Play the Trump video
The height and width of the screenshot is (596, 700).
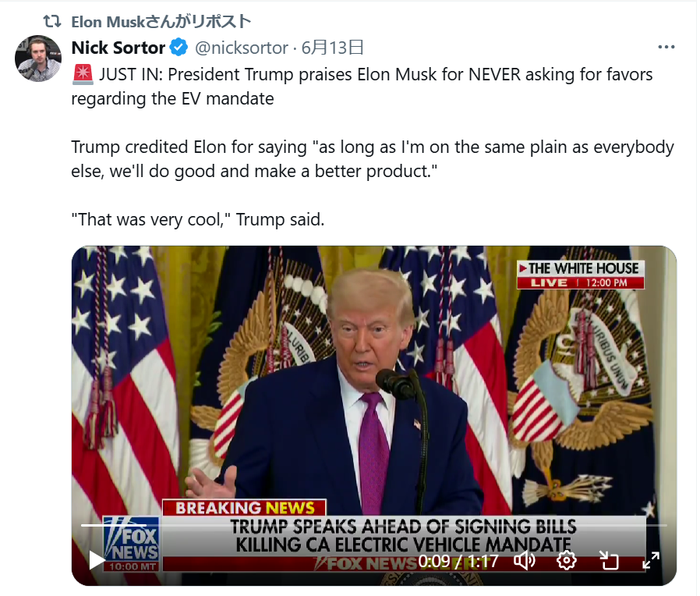coord(96,560)
